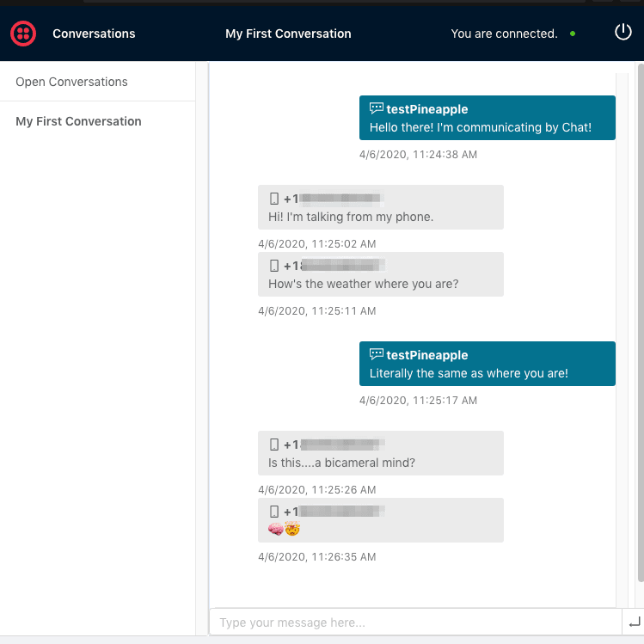The height and width of the screenshot is (644, 644).
Task: Click chat icon on 'Literally the same' message
Action: tap(376, 355)
